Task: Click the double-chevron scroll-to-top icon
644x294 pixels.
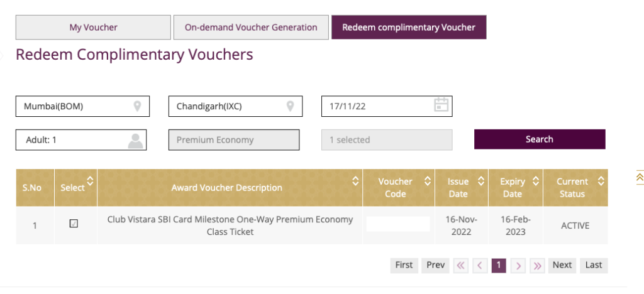Action: click(640, 177)
